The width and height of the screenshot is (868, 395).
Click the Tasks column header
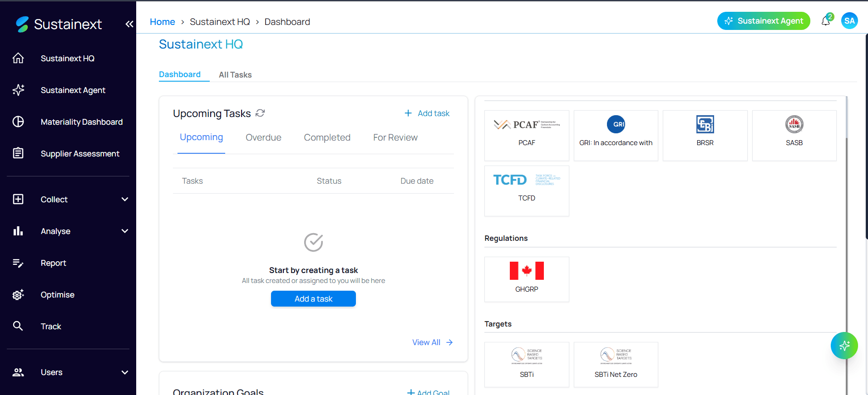coord(192,181)
